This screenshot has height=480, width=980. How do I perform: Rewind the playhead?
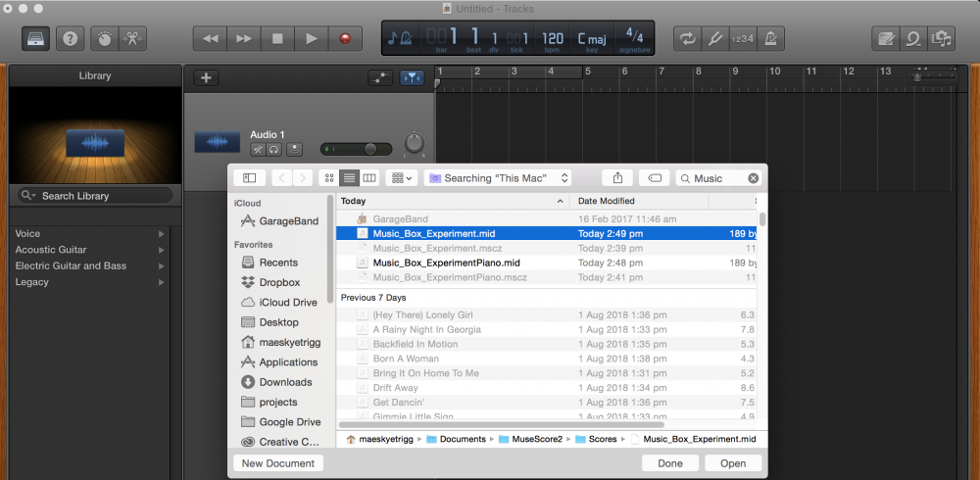point(210,39)
